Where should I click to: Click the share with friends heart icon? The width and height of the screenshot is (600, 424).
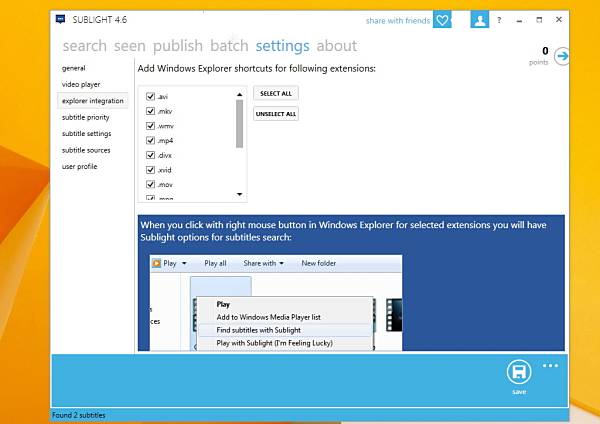pyautogui.click(x=442, y=20)
